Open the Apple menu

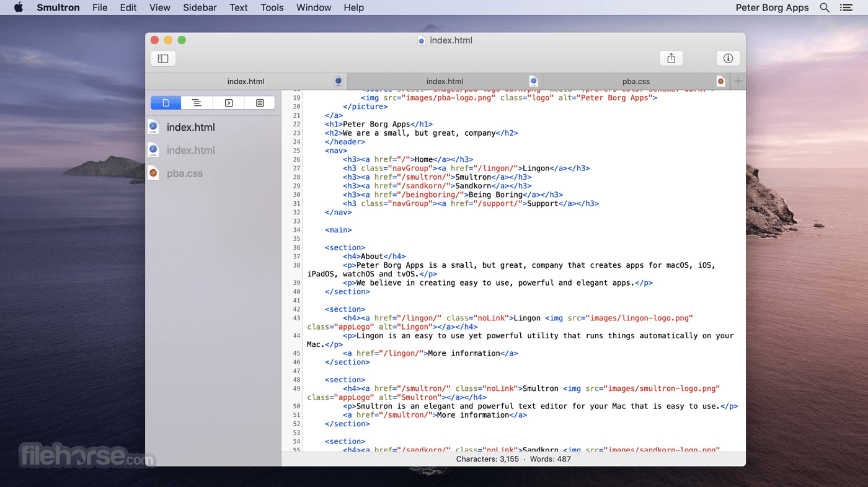19,7
